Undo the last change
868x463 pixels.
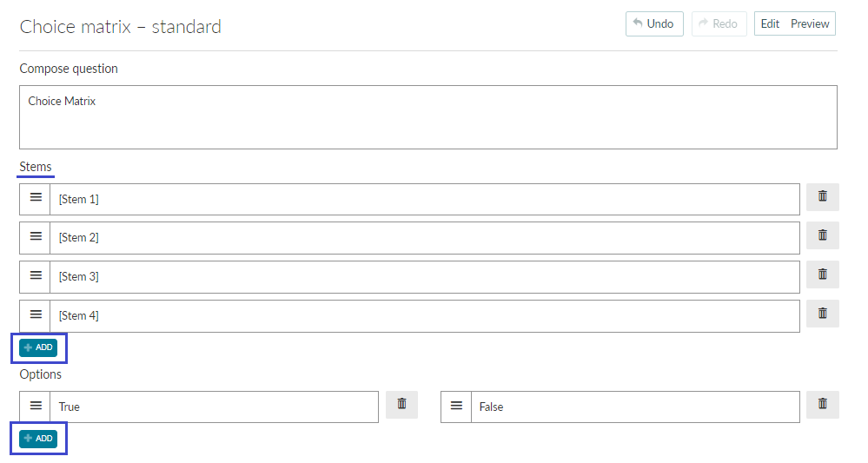[654, 23]
